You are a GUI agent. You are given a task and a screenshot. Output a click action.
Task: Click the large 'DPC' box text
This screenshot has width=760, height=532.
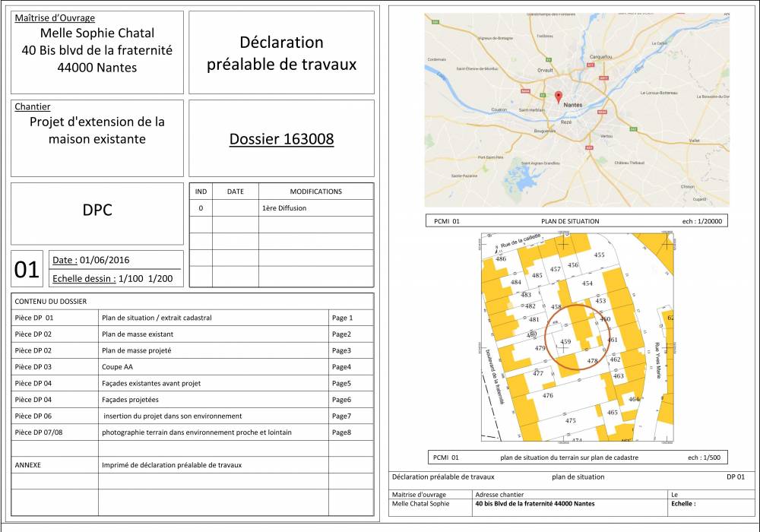[97, 210]
